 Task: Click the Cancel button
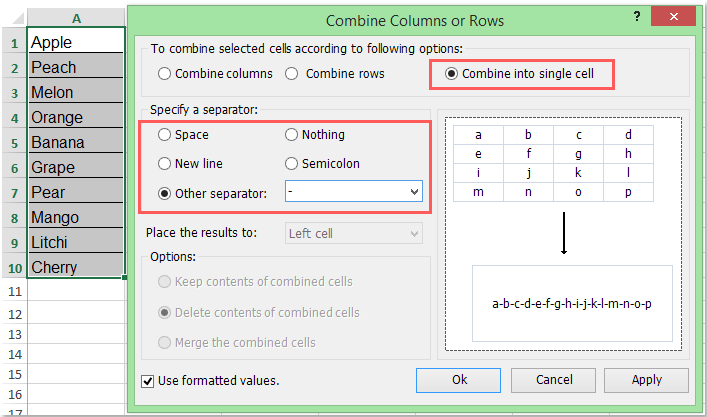point(554,380)
